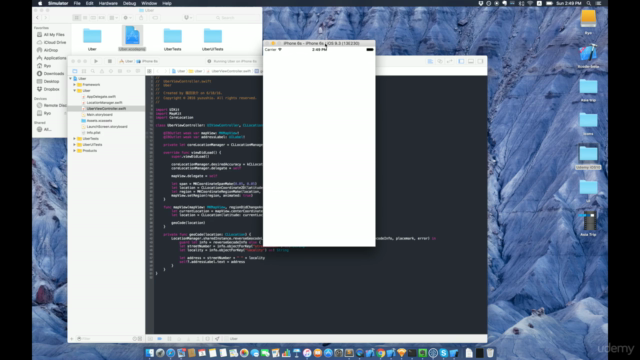Open the Simulator app menu
Screen dimensions: 640x360
click(58, 3)
